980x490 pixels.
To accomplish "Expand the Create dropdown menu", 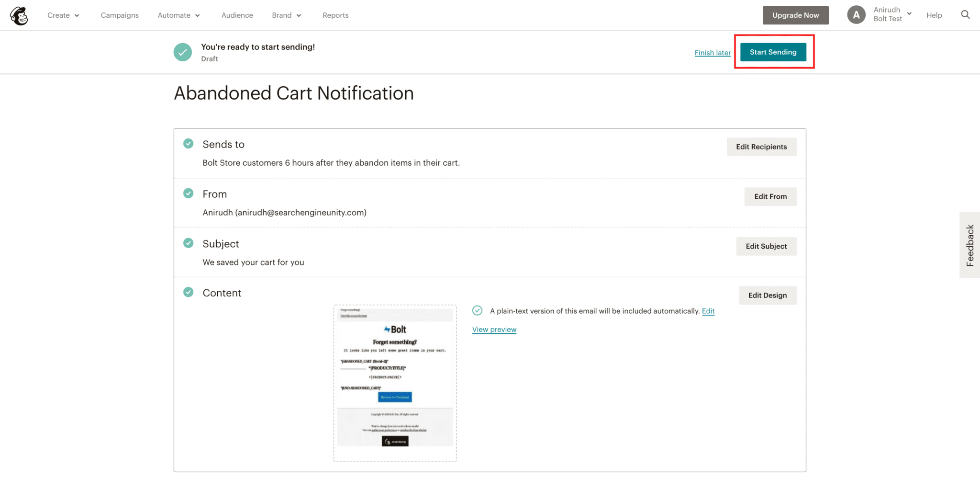I will pos(63,15).
